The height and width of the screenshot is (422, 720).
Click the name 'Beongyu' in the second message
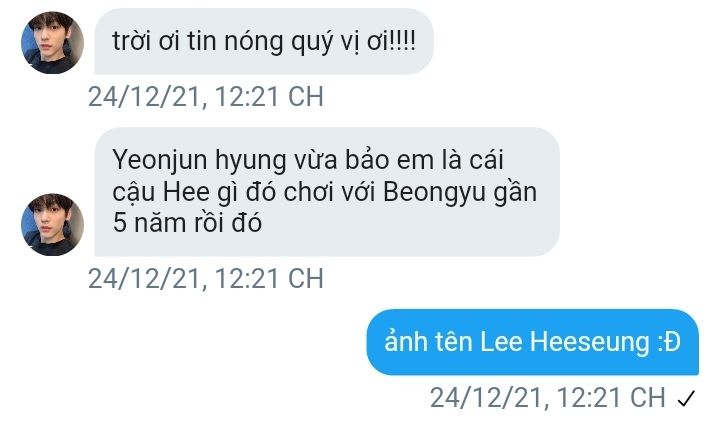pos(434,193)
